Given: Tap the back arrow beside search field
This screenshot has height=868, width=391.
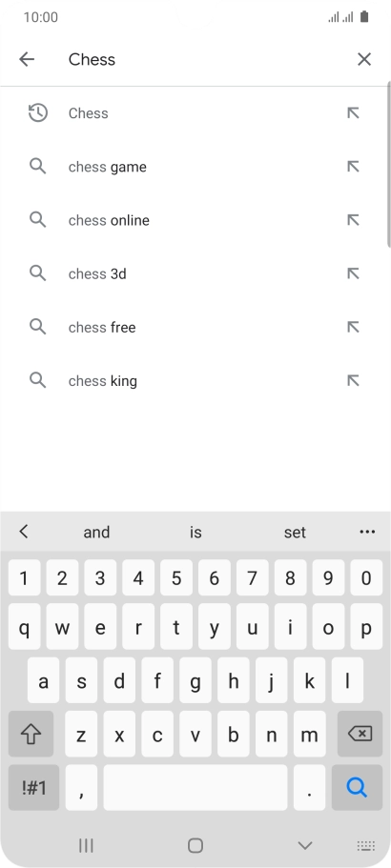Looking at the screenshot, I should 27,59.
